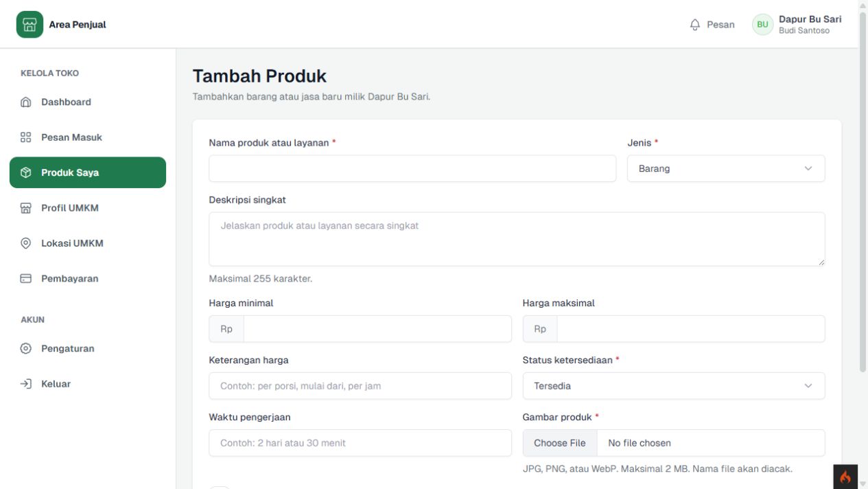Click the Waktu pengerjaan field

[360, 443]
